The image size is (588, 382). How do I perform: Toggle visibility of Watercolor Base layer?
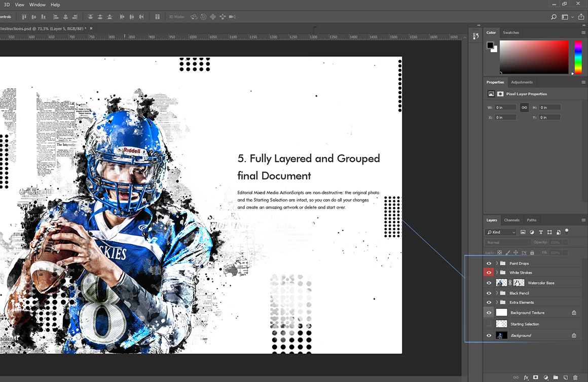(x=489, y=283)
